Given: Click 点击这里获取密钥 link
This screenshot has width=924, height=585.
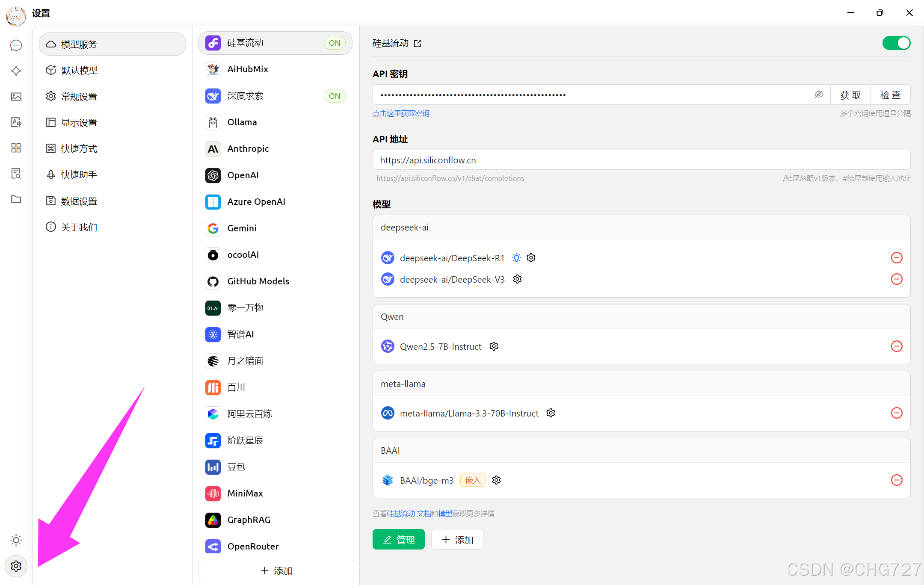Looking at the screenshot, I should [401, 113].
